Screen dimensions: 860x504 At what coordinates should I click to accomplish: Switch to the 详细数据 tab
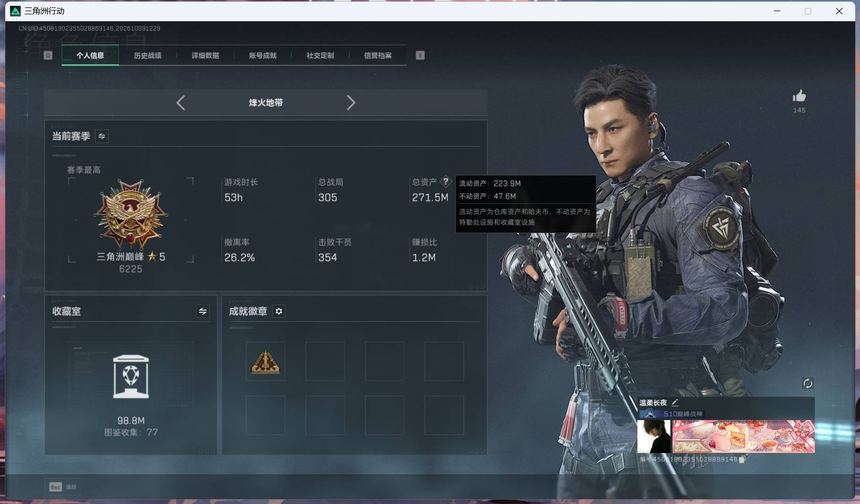coord(205,55)
